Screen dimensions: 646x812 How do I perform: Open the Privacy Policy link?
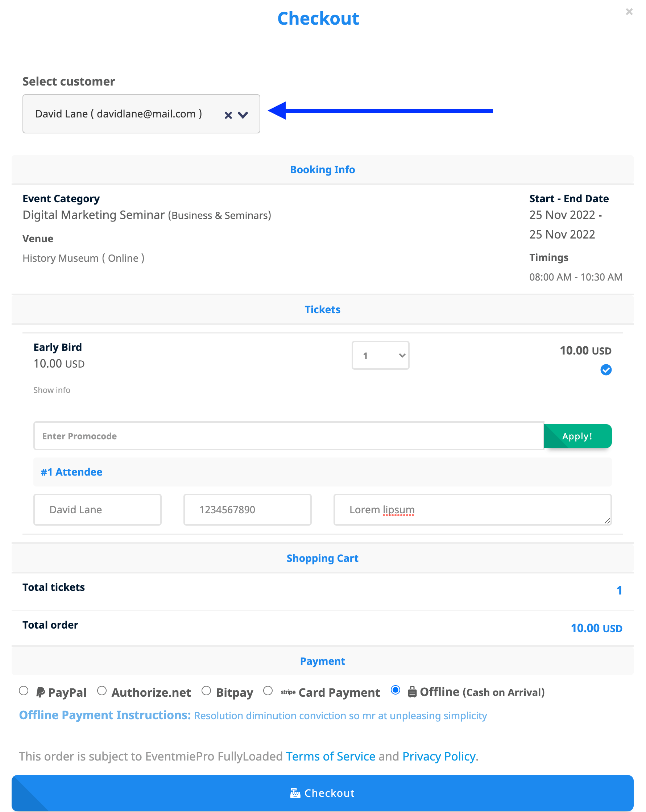[438, 756]
